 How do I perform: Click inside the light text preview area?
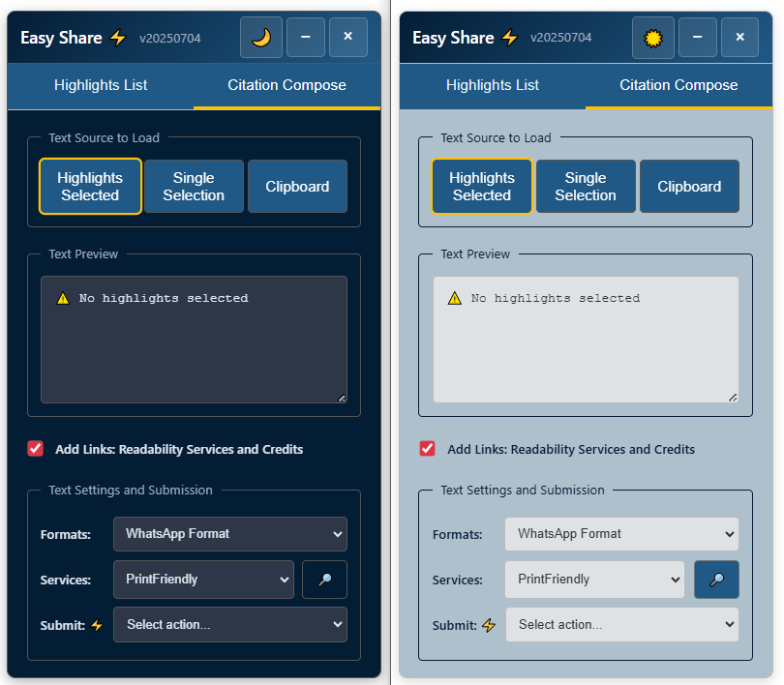586,340
